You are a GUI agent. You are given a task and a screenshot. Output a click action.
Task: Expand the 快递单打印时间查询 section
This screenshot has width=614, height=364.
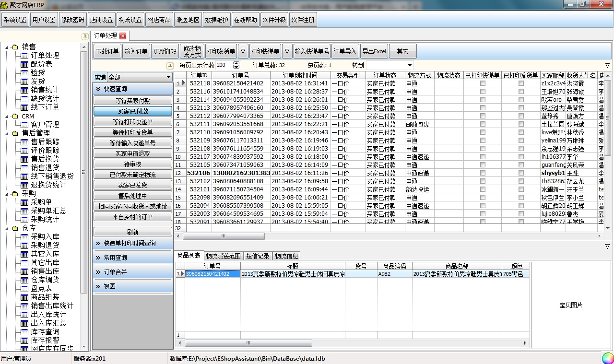[x=132, y=243]
